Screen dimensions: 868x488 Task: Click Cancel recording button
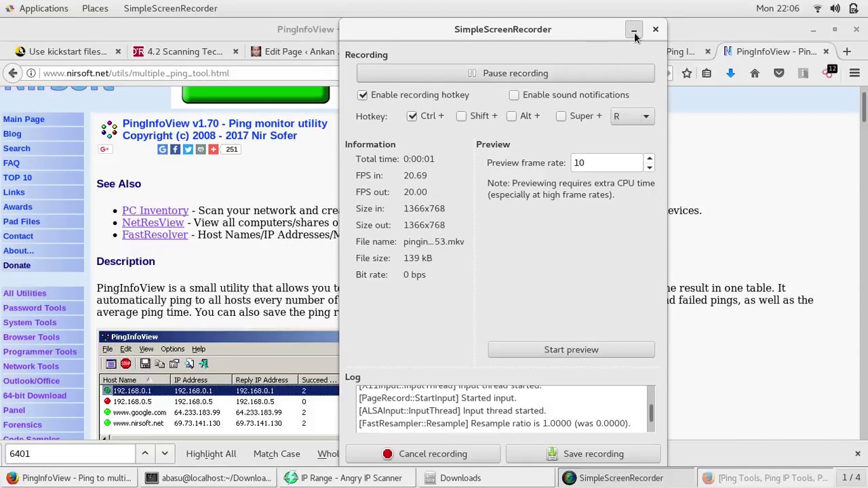(x=423, y=453)
